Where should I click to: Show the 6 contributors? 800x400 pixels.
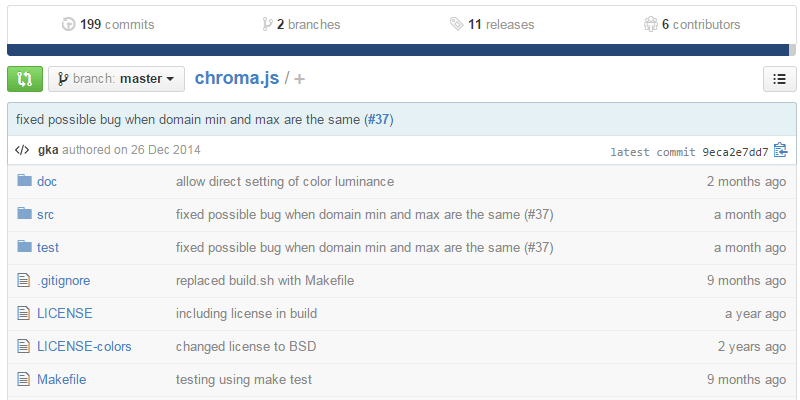coord(692,24)
